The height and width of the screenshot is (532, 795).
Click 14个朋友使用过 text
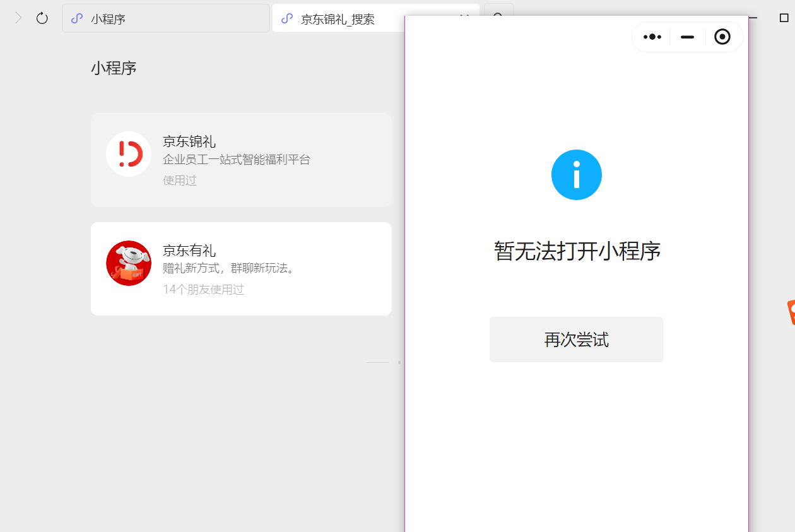pos(203,290)
